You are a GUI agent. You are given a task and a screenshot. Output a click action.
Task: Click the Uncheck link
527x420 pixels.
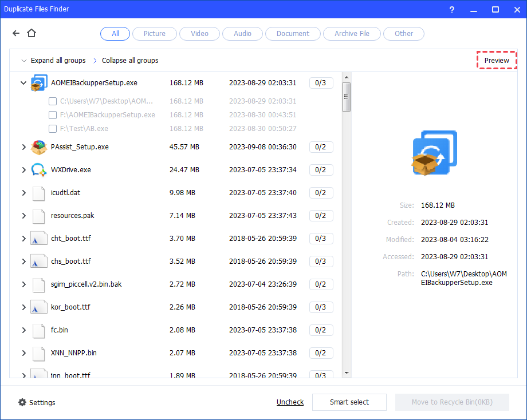click(290, 402)
